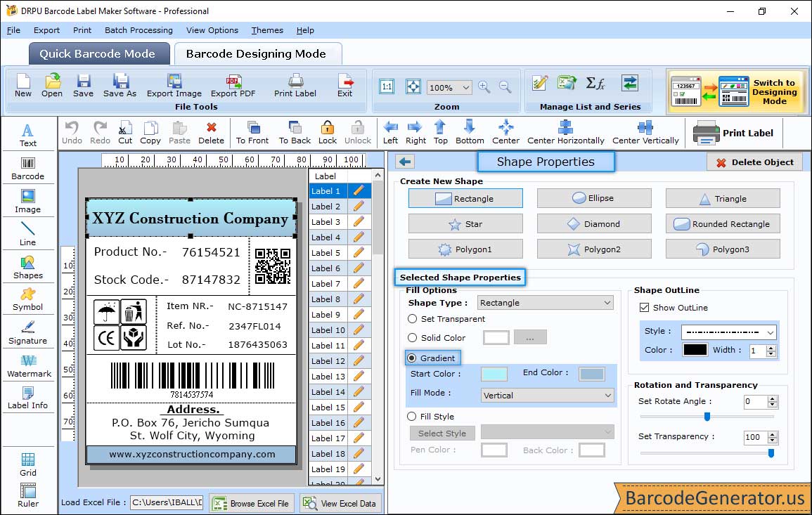
Task: Select the Symbol tool in sidebar
Action: (28, 300)
